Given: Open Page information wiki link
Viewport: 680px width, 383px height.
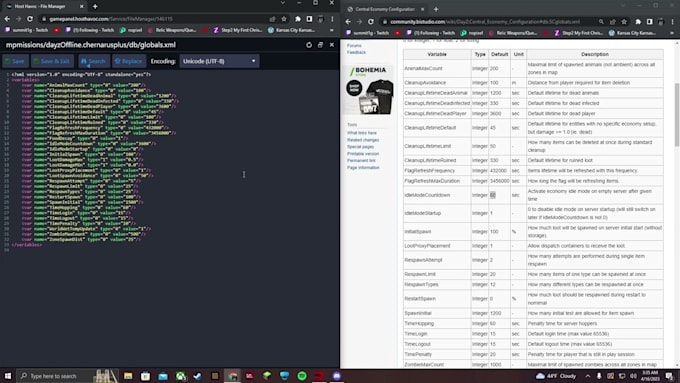Looking at the screenshot, I should click(x=363, y=167).
